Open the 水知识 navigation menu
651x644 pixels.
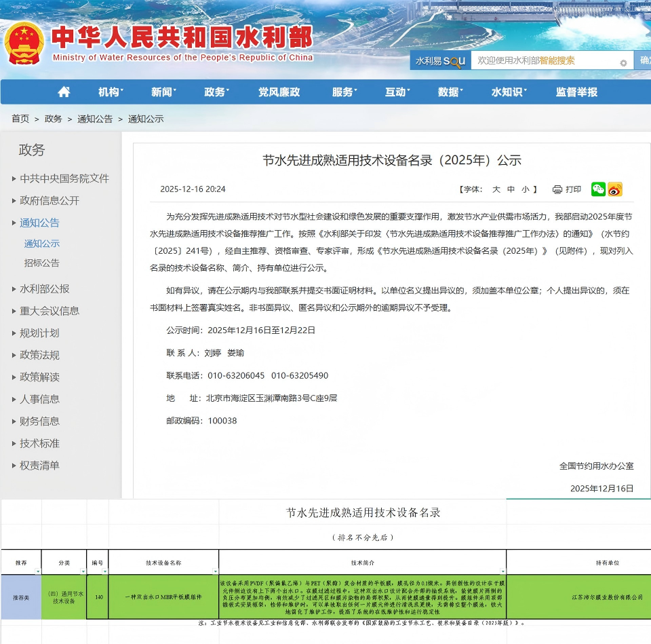(509, 92)
